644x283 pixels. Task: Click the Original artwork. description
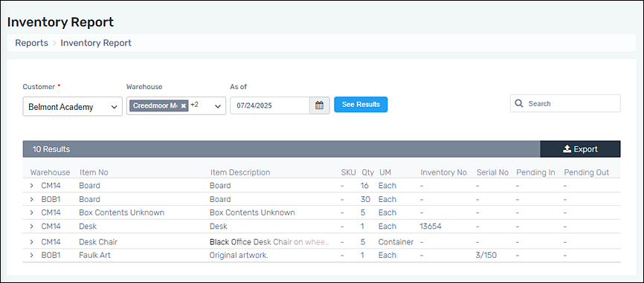(x=239, y=255)
